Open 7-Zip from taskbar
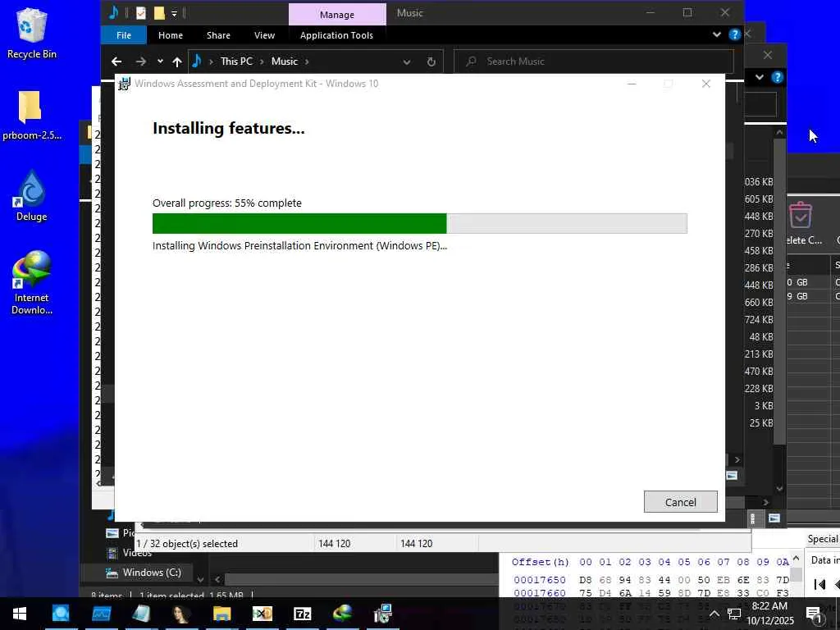840x630 pixels. 302,614
